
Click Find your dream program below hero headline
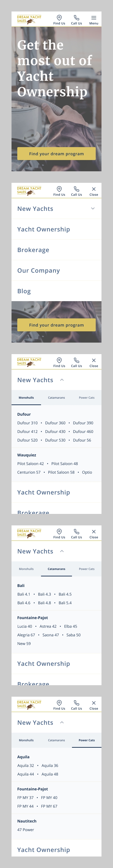tap(56, 154)
